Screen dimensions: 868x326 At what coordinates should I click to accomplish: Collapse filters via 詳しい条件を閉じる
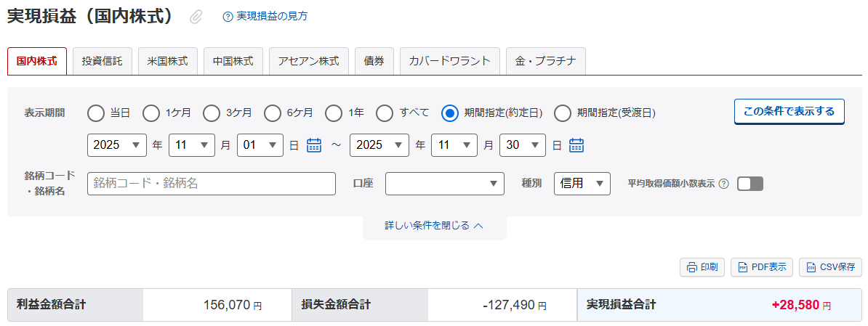[x=434, y=226]
